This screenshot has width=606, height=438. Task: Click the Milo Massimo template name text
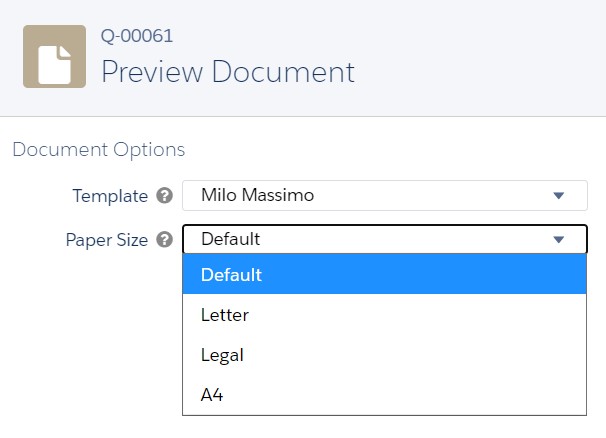(x=257, y=195)
